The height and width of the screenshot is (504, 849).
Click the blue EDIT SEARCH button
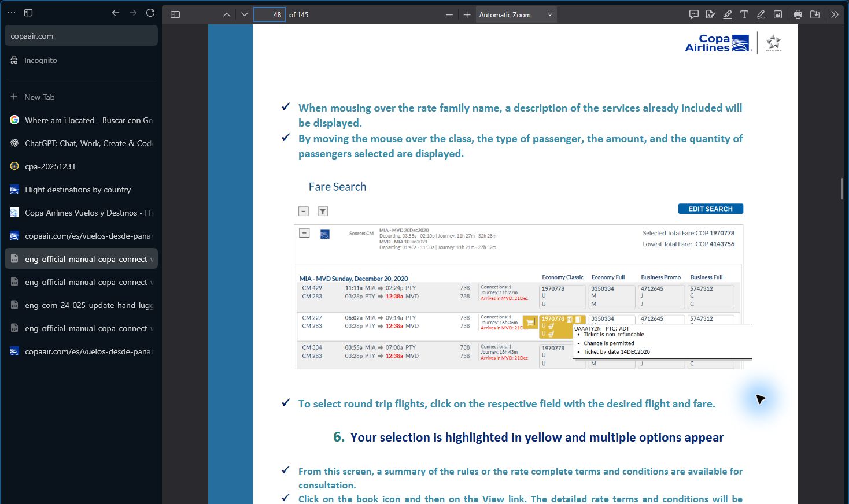coord(710,209)
